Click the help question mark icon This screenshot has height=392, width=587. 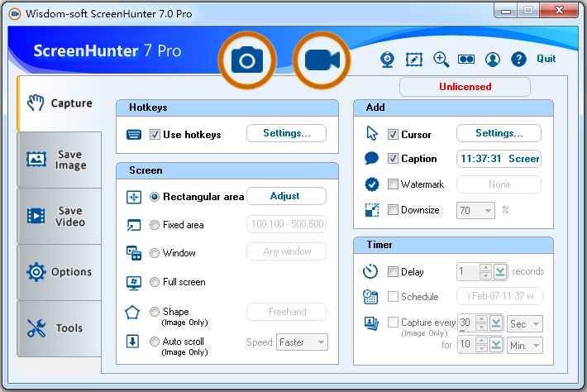click(518, 60)
